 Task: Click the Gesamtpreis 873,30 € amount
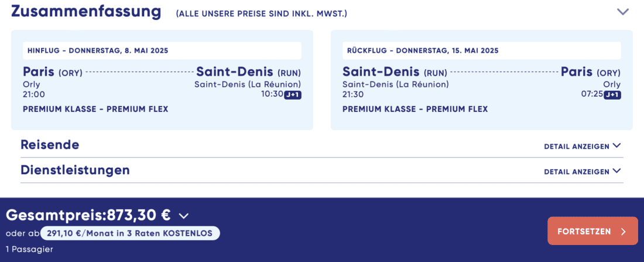pyautogui.click(x=138, y=216)
